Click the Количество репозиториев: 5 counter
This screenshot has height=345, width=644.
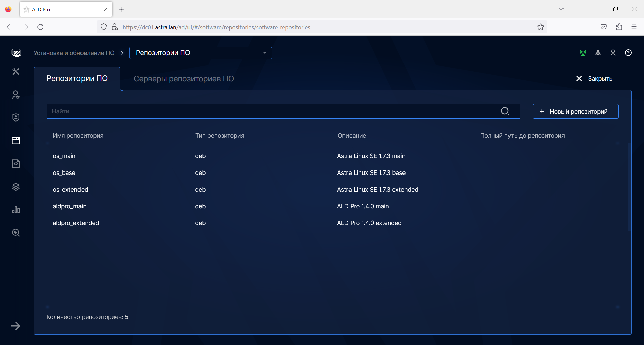[88, 317]
